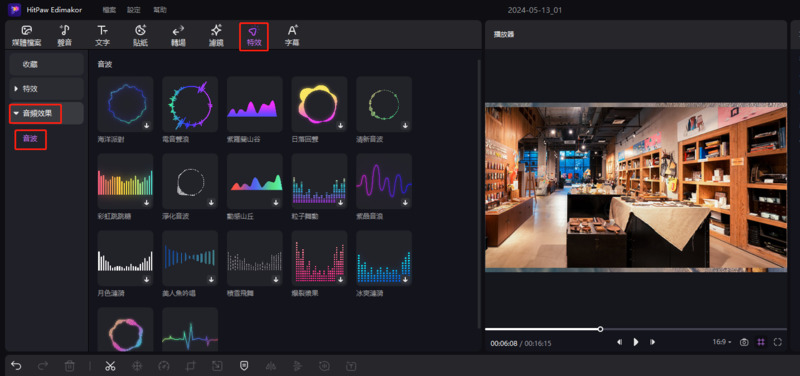Select the 紫晶音浪 waveform thumbnail
The image size is (800, 376).
coord(384,181)
